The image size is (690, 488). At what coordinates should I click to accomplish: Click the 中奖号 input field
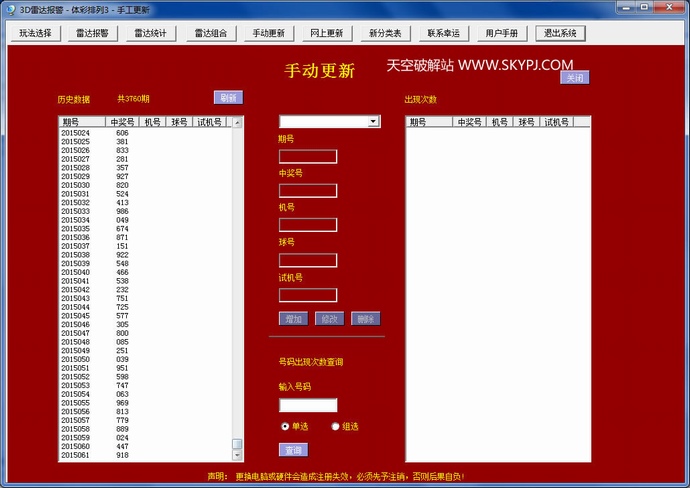pyautogui.click(x=308, y=191)
